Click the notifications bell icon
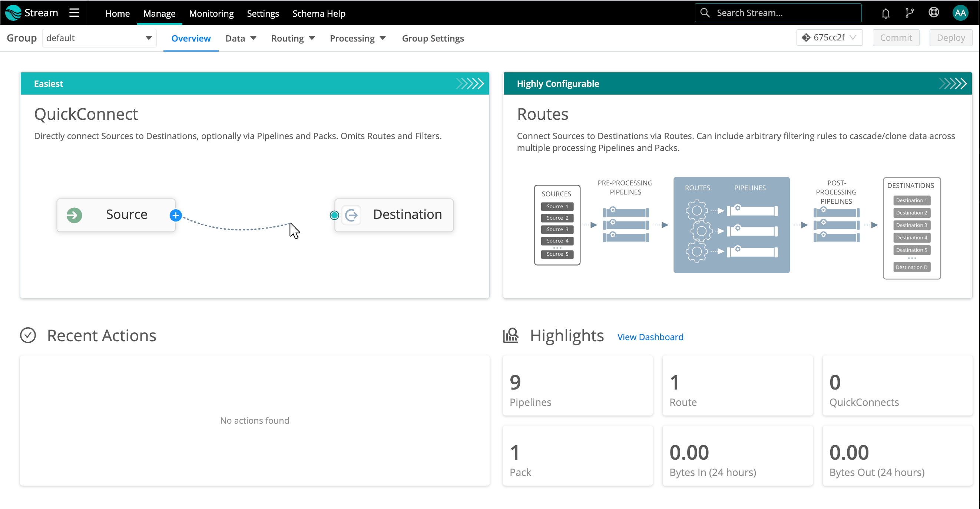Image resolution: width=980 pixels, height=509 pixels. pos(885,13)
